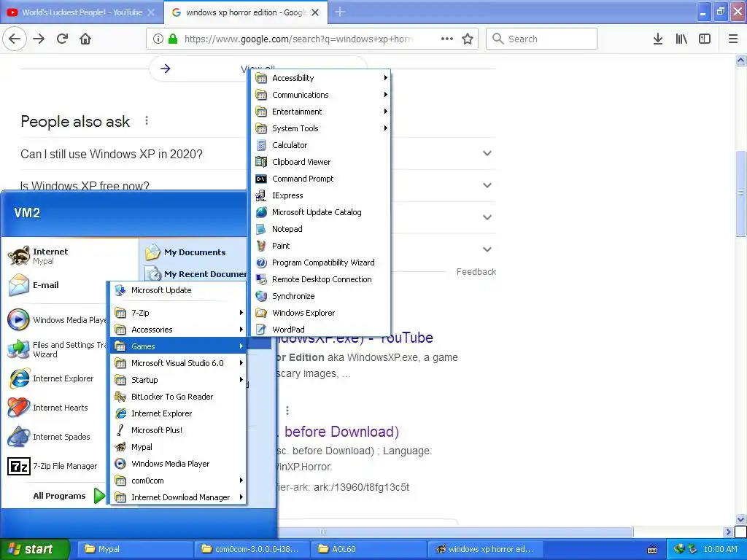Image resolution: width=747 pixels, height=560 pixels.
Task: Expand the Accessibility submenu
Action: click(320, 78)
